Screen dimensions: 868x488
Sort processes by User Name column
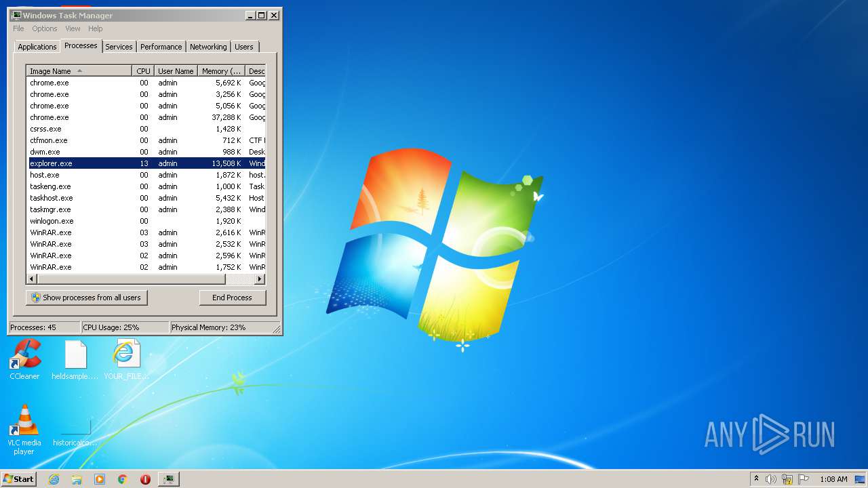176,71
